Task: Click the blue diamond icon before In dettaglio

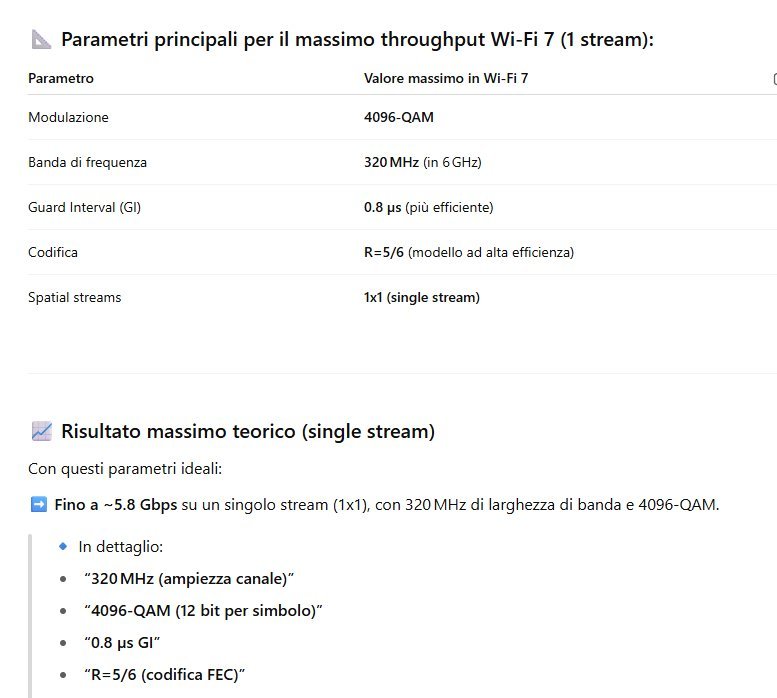Action: click(63, 547)
